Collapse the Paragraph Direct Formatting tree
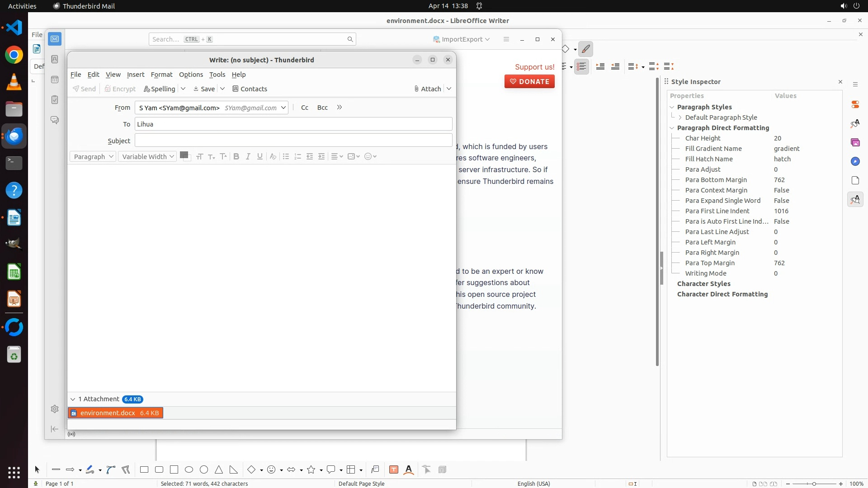 pyautogui.click(x=672, y=128)
